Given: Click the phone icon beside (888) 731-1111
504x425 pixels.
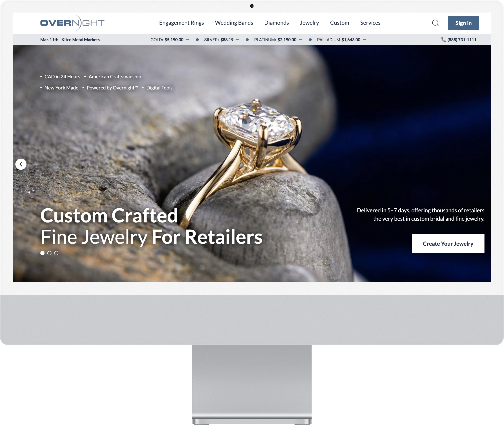Looking at the screenshot, I should click(443, 40).
